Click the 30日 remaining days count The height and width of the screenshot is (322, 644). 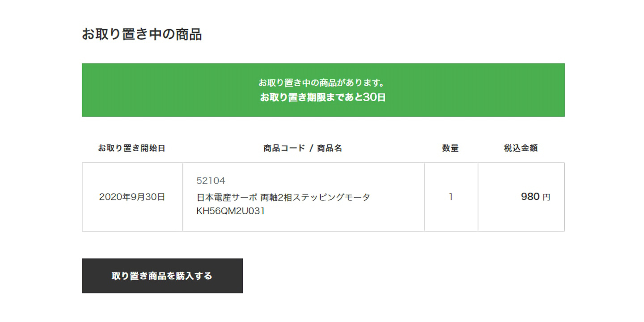click(x=374, y=97)
